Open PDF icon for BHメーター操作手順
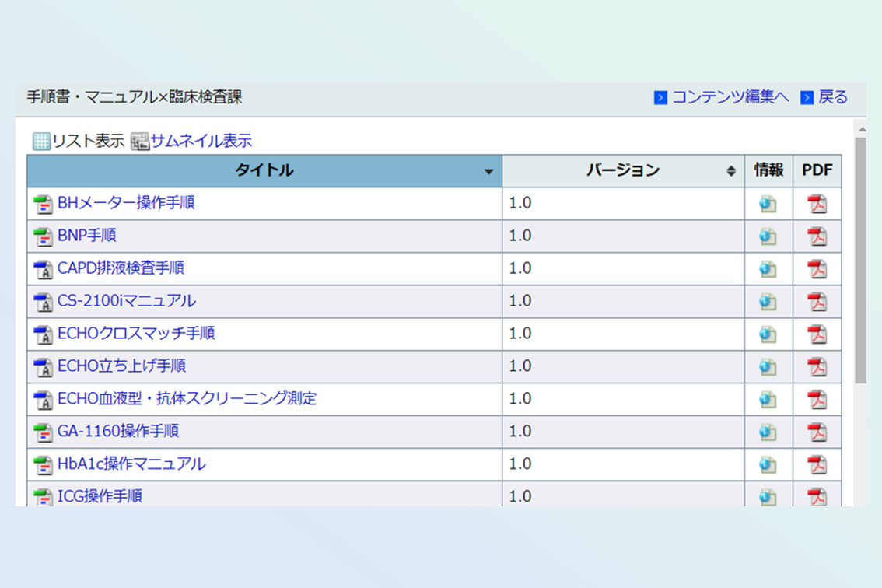This screenshot has width=882, height=588. coord(817,204)
